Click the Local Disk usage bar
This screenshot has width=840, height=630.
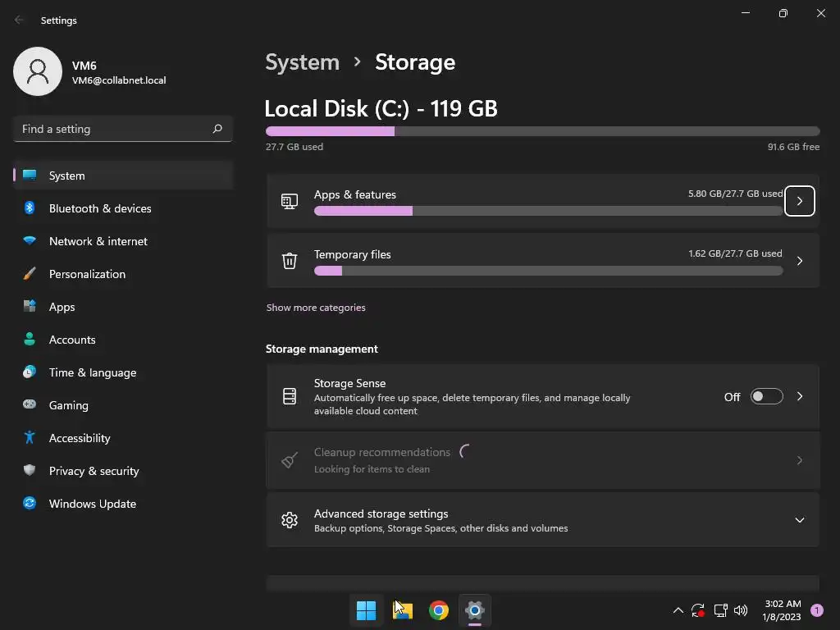pyautogui.click(x=542, y=131)
